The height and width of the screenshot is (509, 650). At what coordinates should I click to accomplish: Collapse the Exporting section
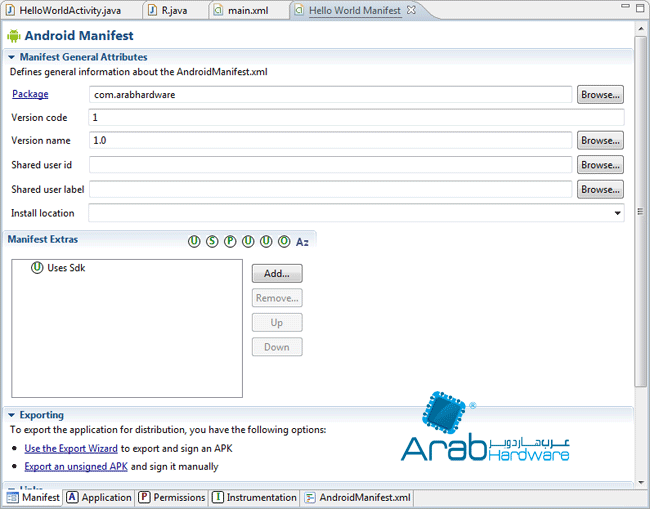12,415
